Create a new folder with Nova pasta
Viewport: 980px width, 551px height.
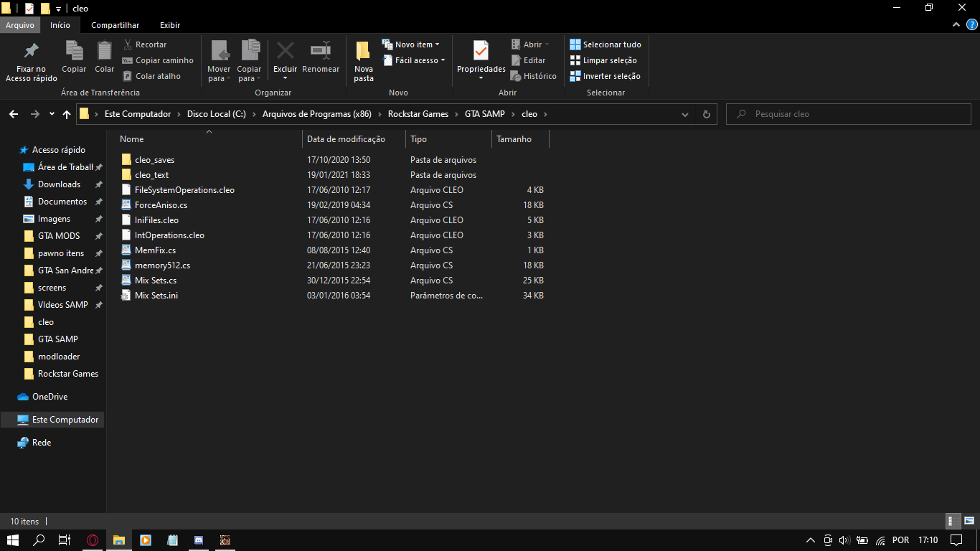click(x=364, y=61)
